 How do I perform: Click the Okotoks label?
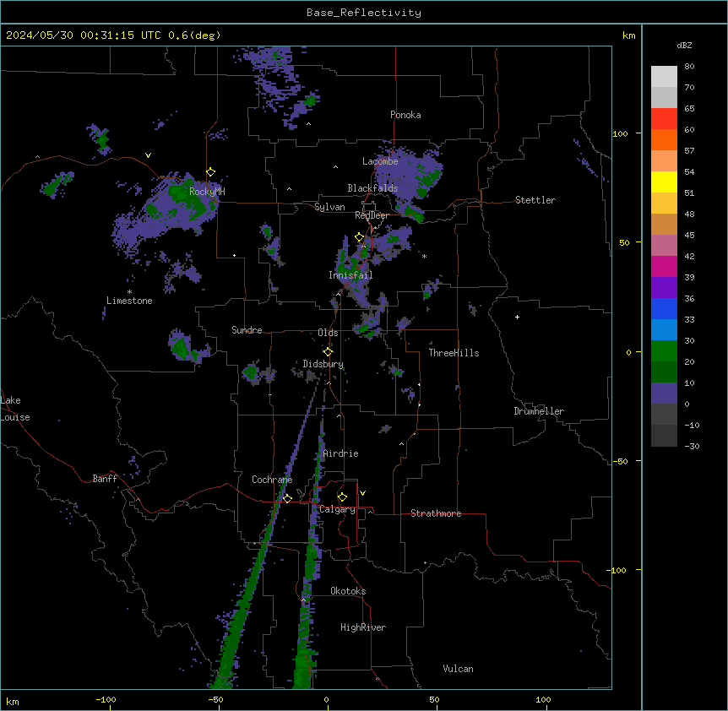[348, 591]
